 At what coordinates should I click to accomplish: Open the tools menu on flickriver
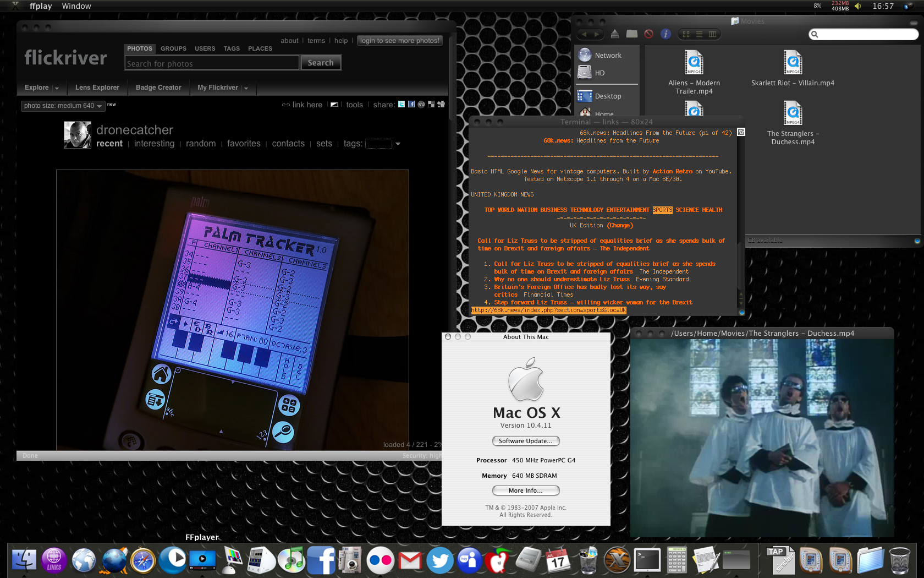(x=354, y=105)
